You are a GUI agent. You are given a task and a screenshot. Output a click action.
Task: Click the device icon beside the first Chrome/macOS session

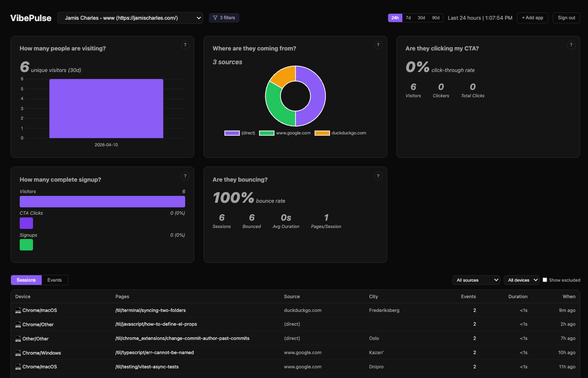(17, 310)
